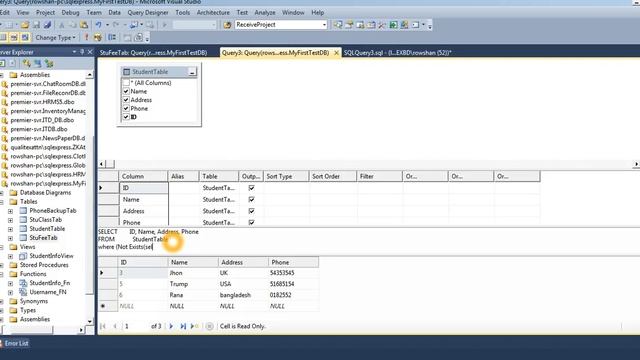The height and width of the screenshot is (360, 640).
Task: Uncheck ID in StudentTable box
Action: 126,117
